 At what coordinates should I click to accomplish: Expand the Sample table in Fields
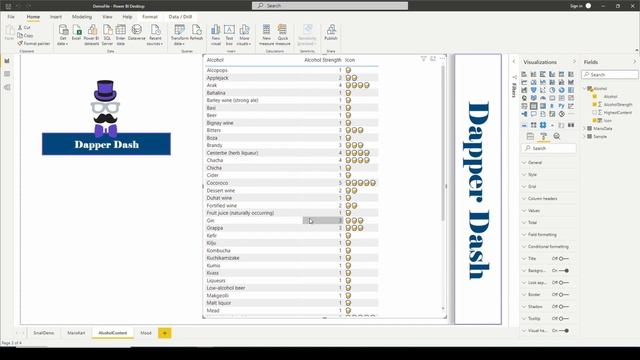584,136
